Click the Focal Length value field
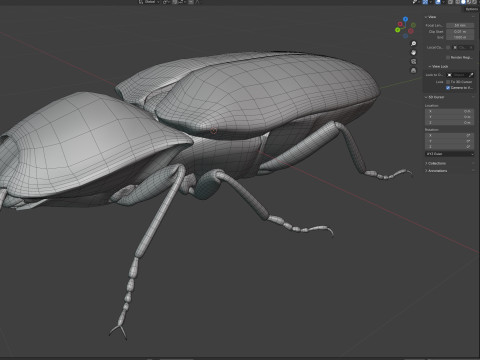This screenshot has height=360, width=480. pos(460,25)
